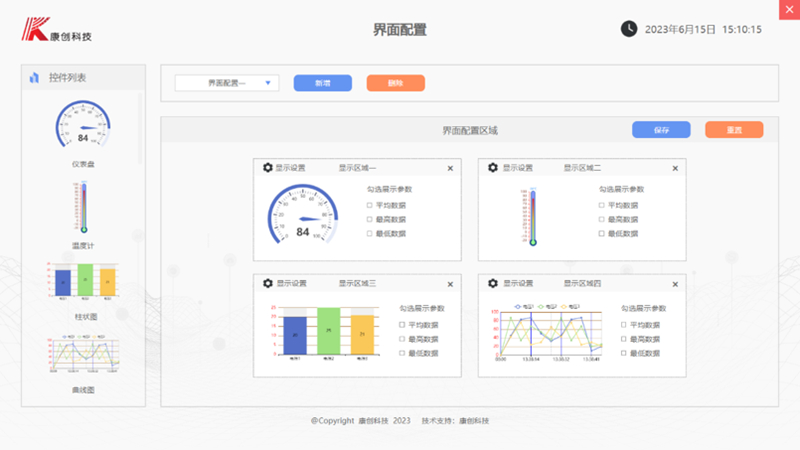Check 最高数据 in 显示区域一

point(369,219)
